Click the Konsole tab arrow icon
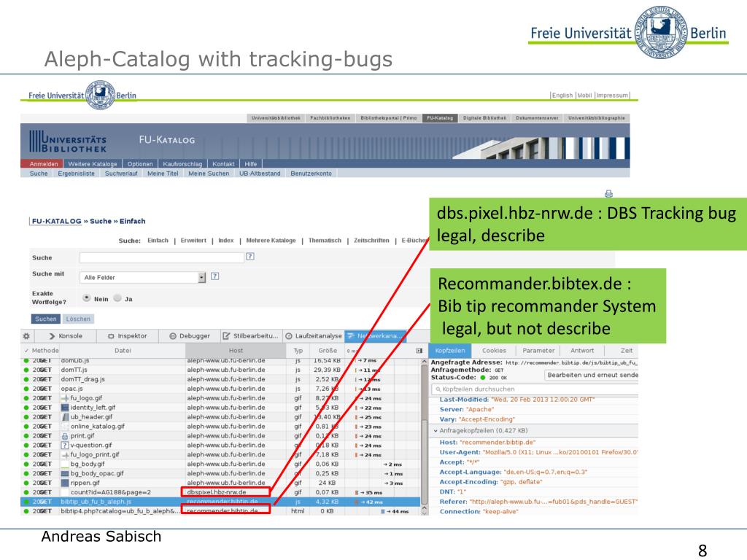 click(x=52, y=335)
